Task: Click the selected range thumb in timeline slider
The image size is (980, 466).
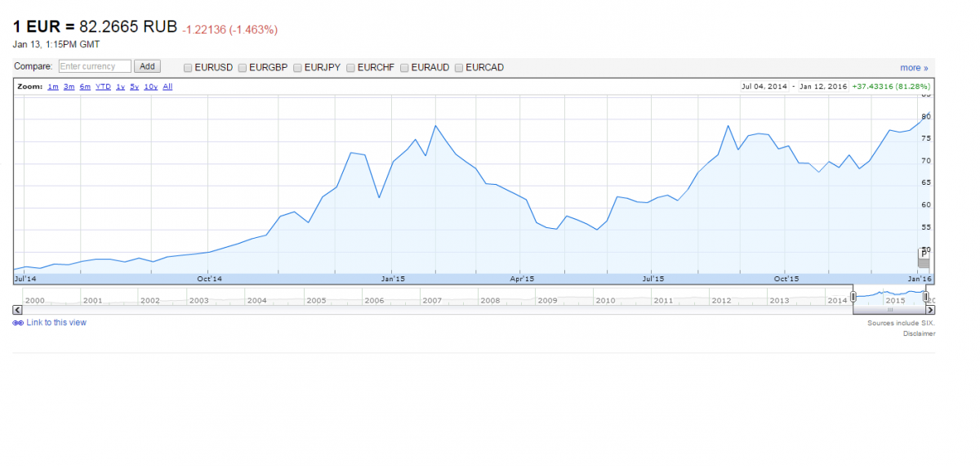Action: coord(889,310)
